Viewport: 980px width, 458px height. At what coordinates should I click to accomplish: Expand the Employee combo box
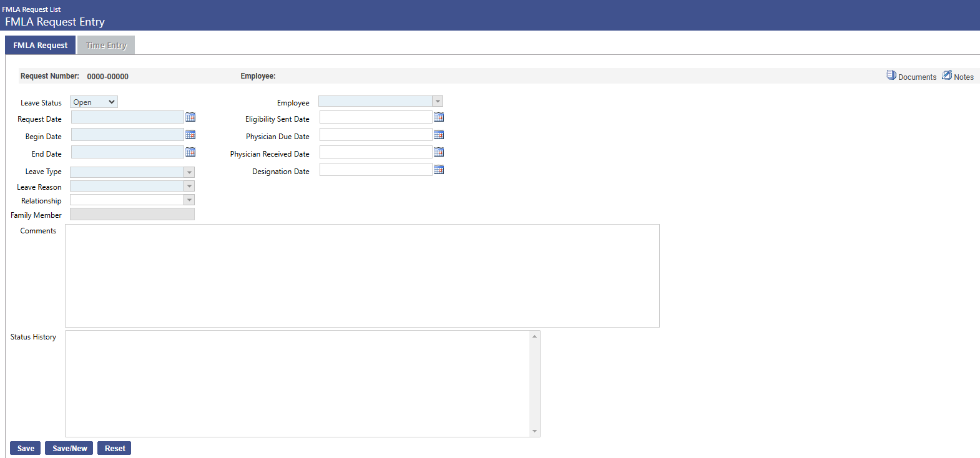pos(438,101)
